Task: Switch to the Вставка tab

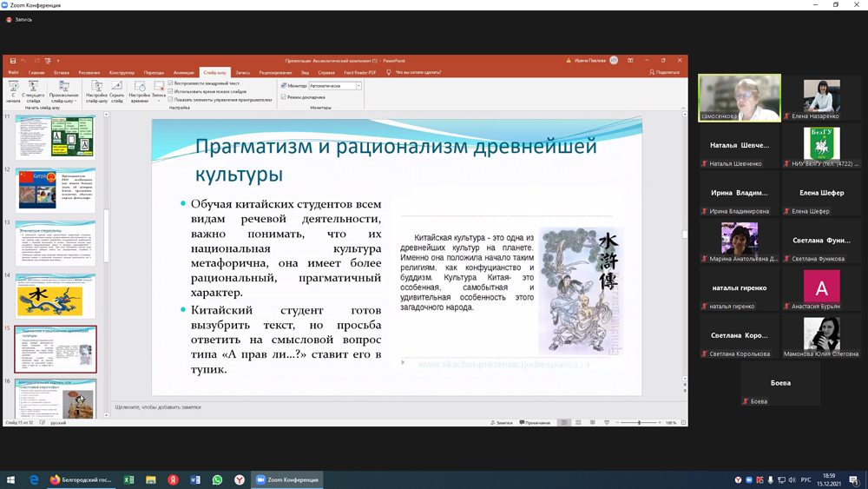Action: 62,73
